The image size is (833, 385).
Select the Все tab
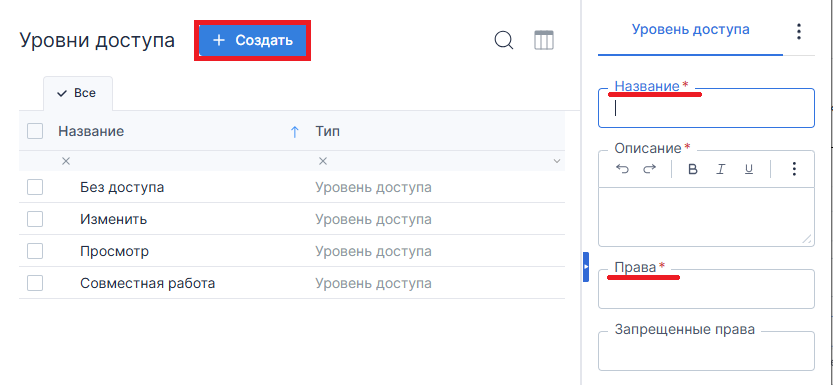click(x=78, y=93)
